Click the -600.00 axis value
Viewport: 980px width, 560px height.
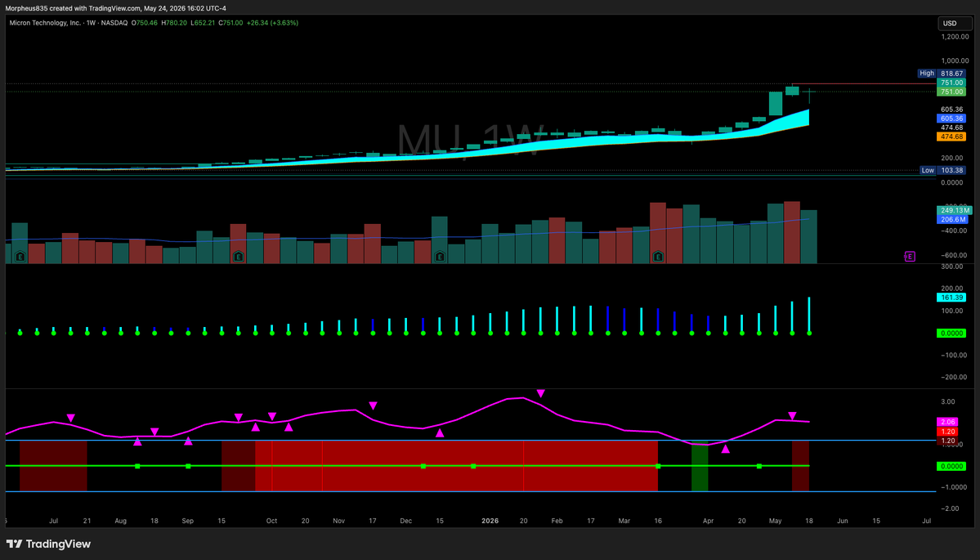click(x=954, y=255)
